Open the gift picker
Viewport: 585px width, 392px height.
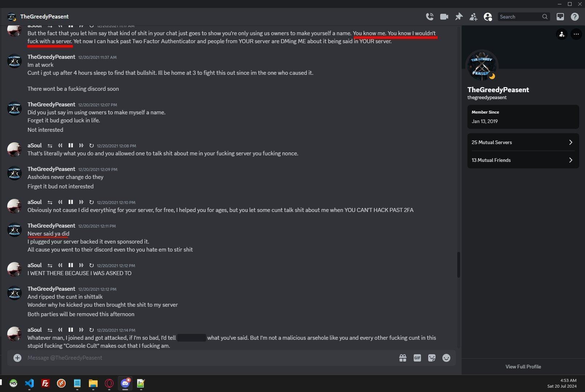point(403,358)
